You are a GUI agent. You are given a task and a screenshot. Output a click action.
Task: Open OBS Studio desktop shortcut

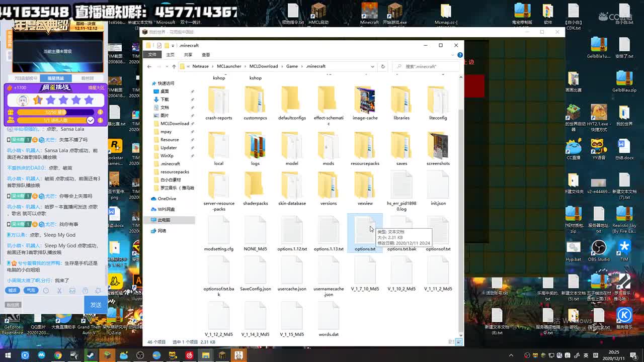tap(599, 250)
